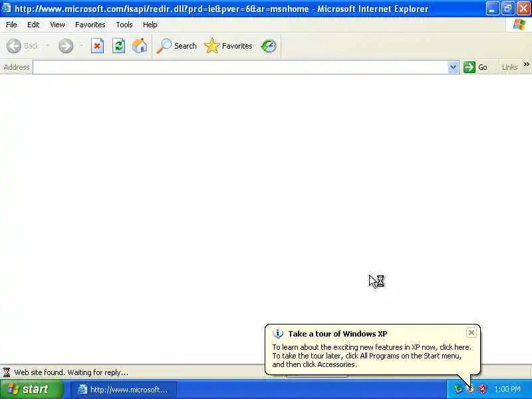This screenshot has height=399, width=532.
Task: Open the Windows XP tour tray icon
Action: pyautogui.click(x=470, y=389)
